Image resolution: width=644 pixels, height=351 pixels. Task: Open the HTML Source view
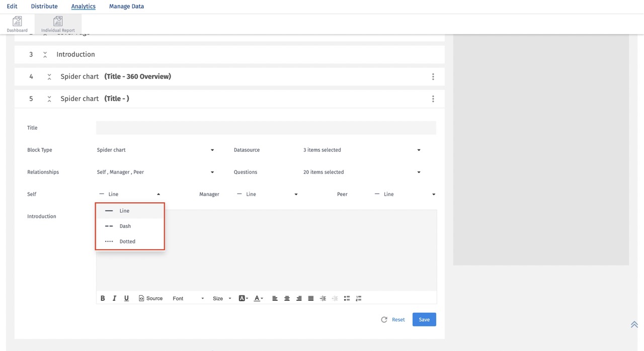coord(150,298)
